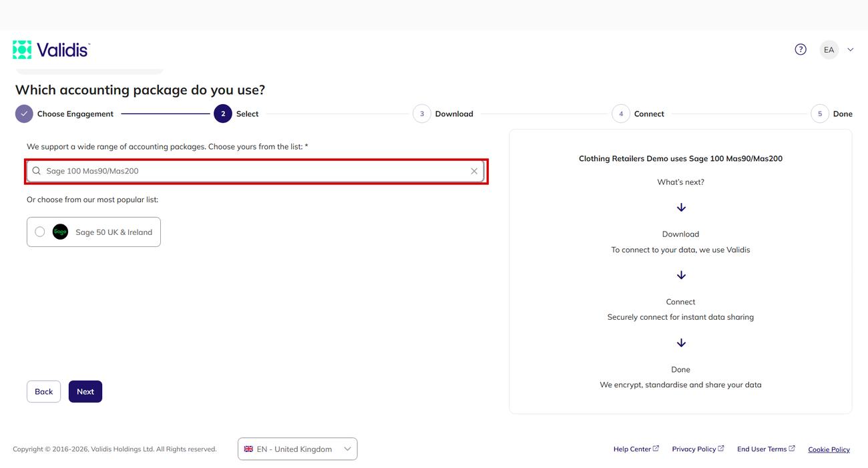Go back with the Back button
Image resolution: width=868 pixels, height=468 pixels.
[x=44, y=391]
